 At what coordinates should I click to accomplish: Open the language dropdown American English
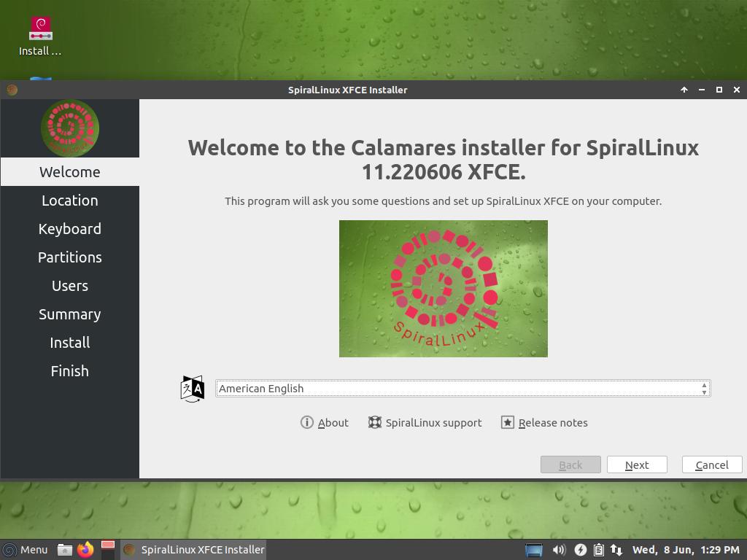coord(462,389)
